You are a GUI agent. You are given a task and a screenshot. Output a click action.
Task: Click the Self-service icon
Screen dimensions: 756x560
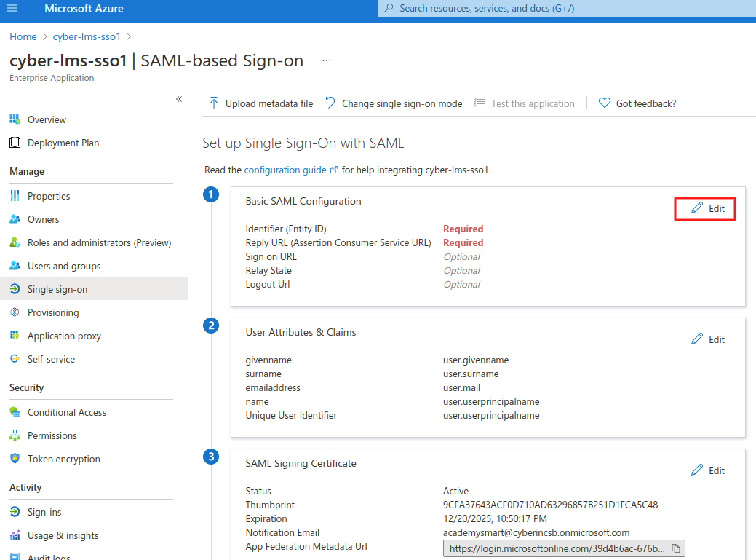click(15, 358)
